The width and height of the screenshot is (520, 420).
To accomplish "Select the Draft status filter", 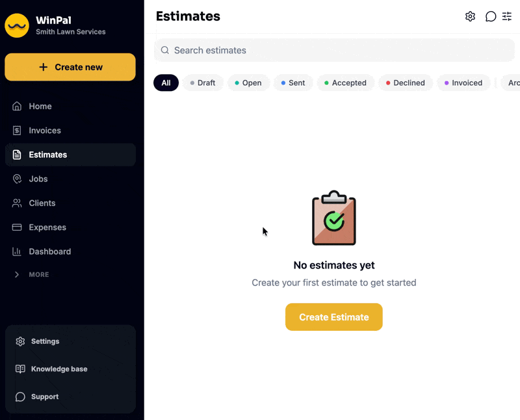I will (203, 83).
